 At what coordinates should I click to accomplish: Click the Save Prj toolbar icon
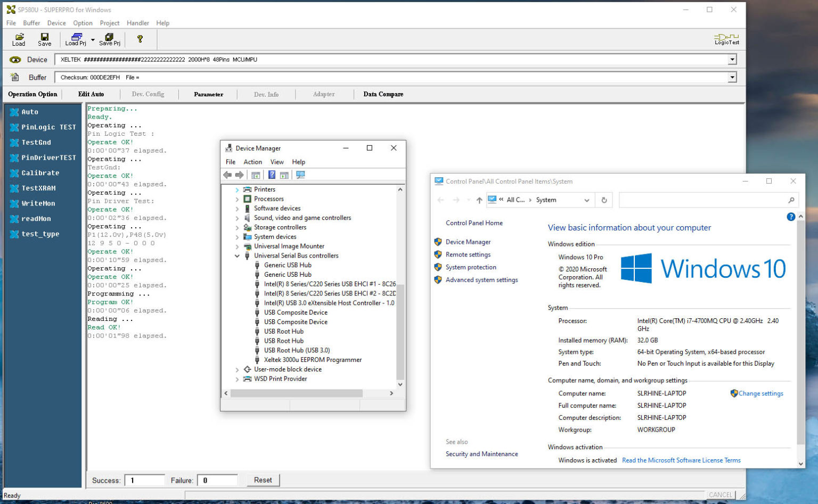pos(109,39)
